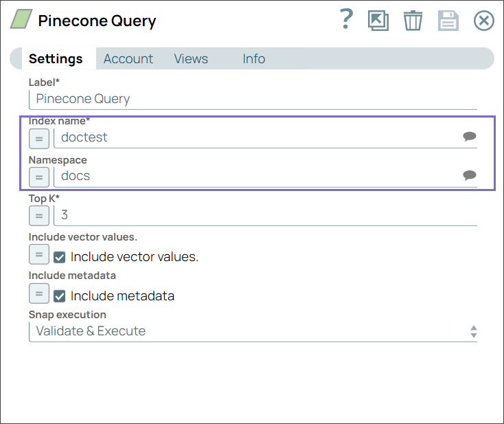
Task: Toggle expression button for Index name
Action: 39,139
